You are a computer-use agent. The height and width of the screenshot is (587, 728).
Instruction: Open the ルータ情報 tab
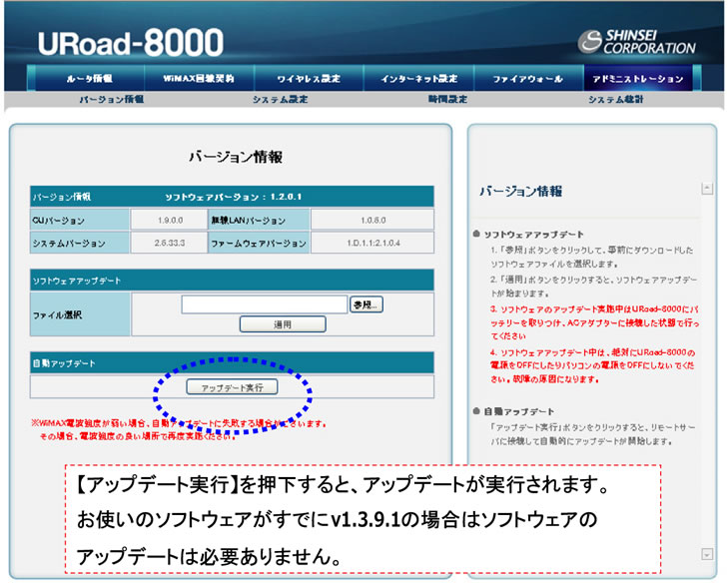pos(90,79)
